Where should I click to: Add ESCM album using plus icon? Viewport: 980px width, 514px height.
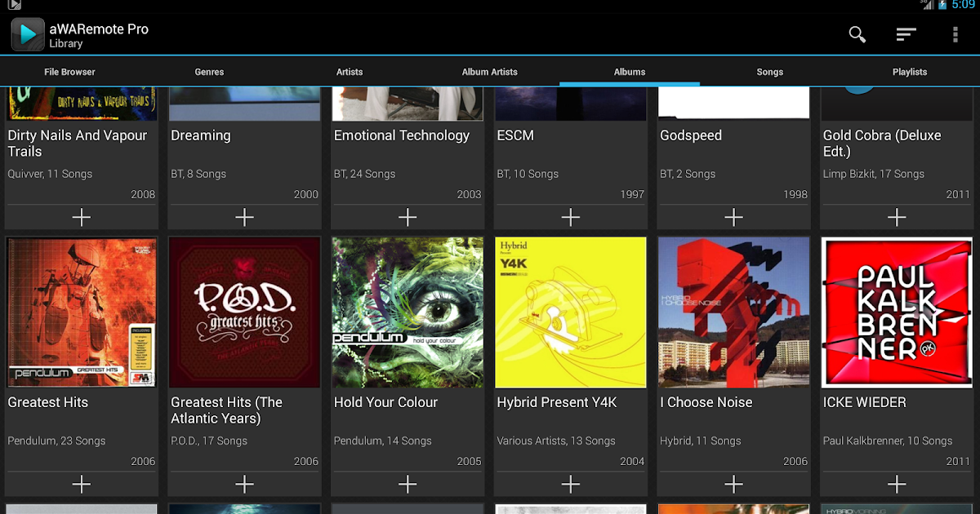[571, 217]
